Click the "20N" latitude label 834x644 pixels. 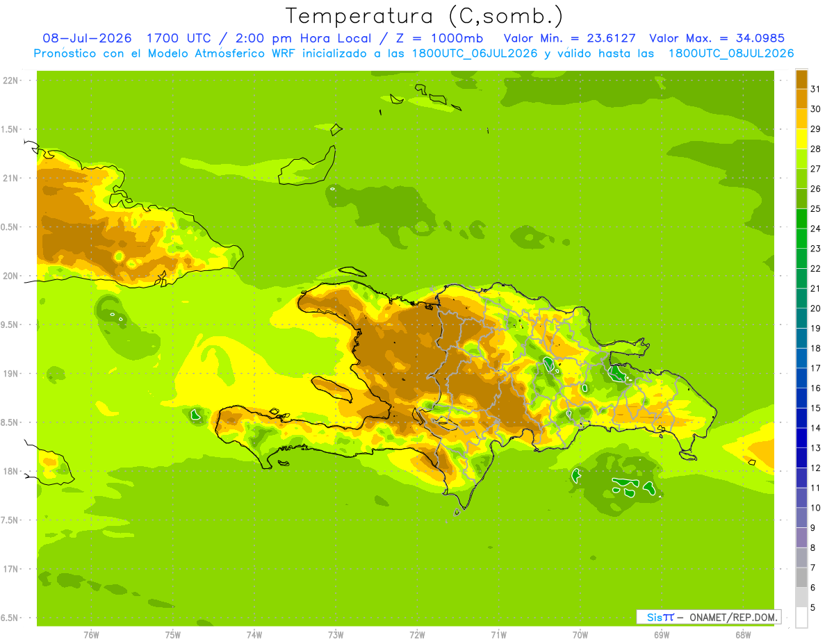pos(10,276)
